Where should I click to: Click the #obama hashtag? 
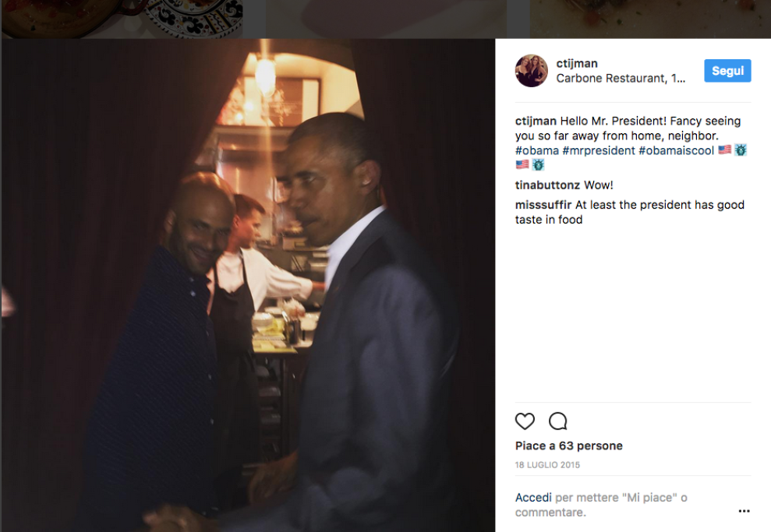[x=537, y=151]
